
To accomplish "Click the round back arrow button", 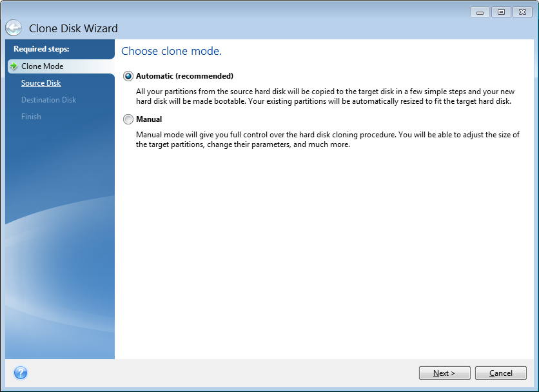I will pyautogui.click(x=14, y=28).
